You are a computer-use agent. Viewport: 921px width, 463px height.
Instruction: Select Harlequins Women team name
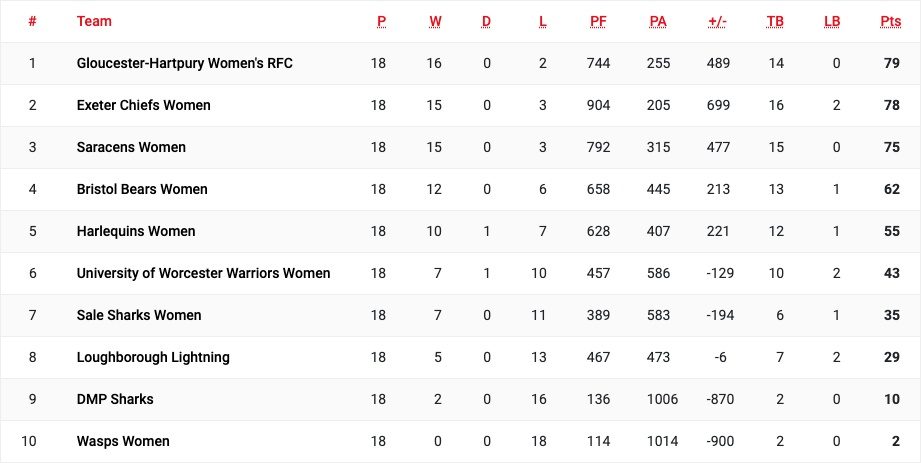tap(136, 232)
